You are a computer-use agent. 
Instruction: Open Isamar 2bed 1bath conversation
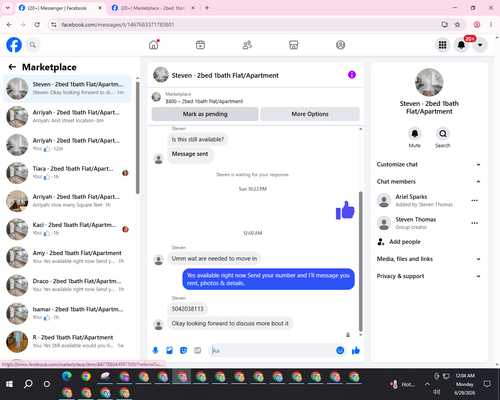tap(67, 313)
